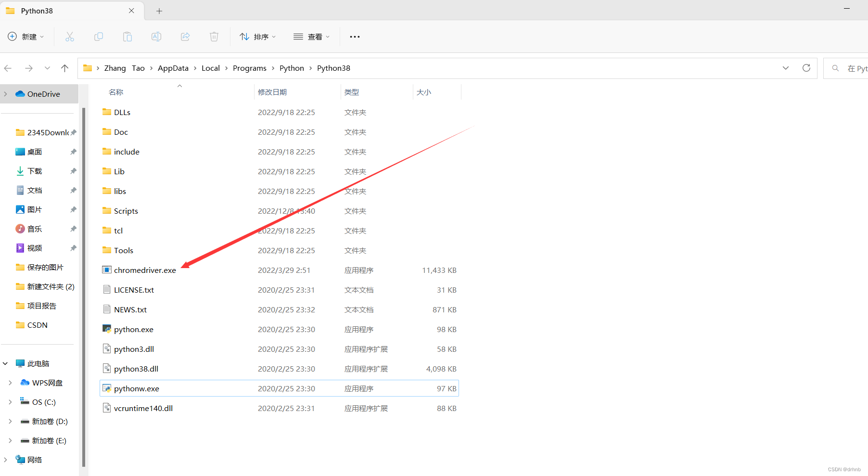Go forward with the right arrow
Viewport: 868px width, 476px height.
point(29,68)
